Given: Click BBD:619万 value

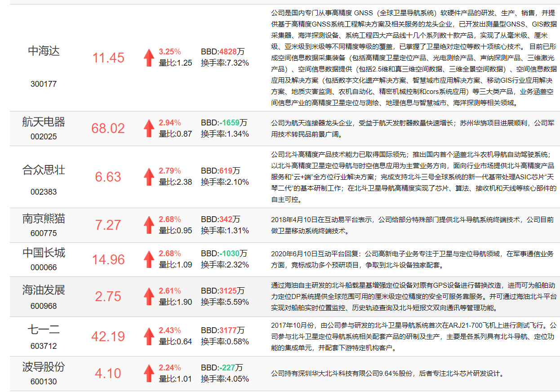Looking at the screenshot, I should (221, 171).
